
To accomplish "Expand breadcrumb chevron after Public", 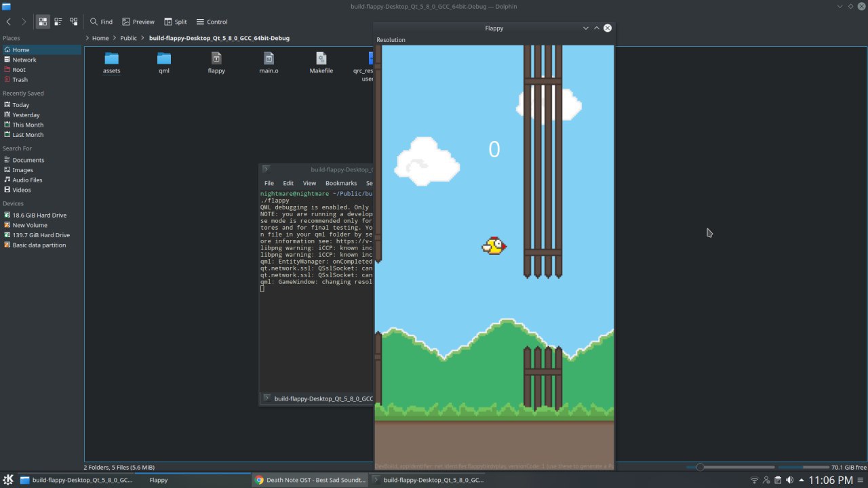I will click(x=142, y=38).
